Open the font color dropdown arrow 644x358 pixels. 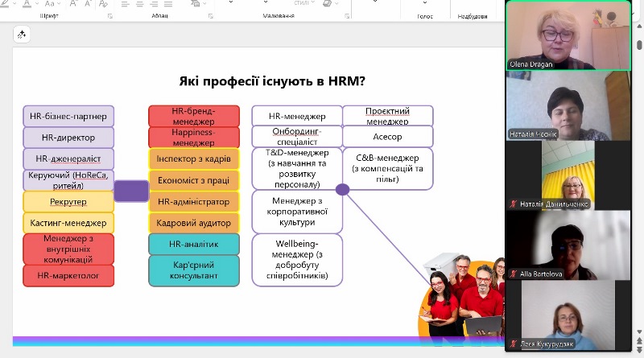point(37,4)
